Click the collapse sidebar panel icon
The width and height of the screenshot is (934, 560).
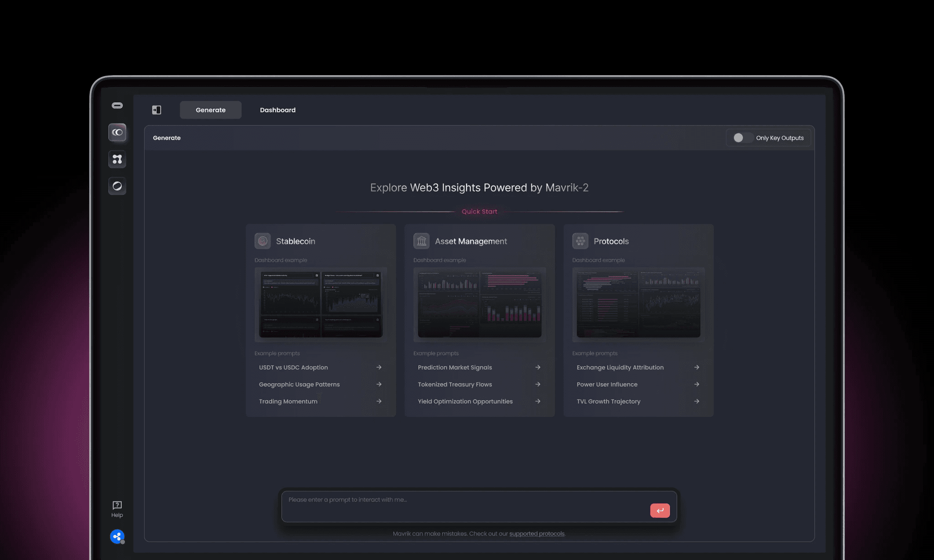pyautogui.click(x=156, y=110)
